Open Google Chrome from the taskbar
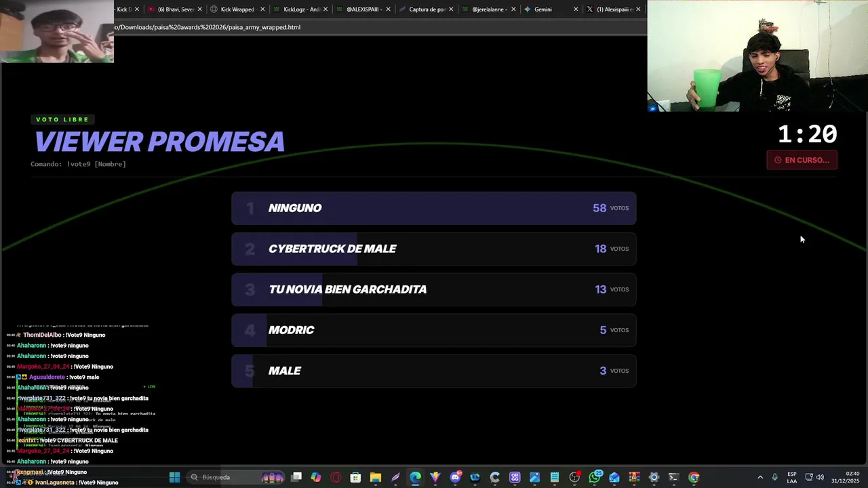This screenshot has height=488, width=868. [694, 477]
